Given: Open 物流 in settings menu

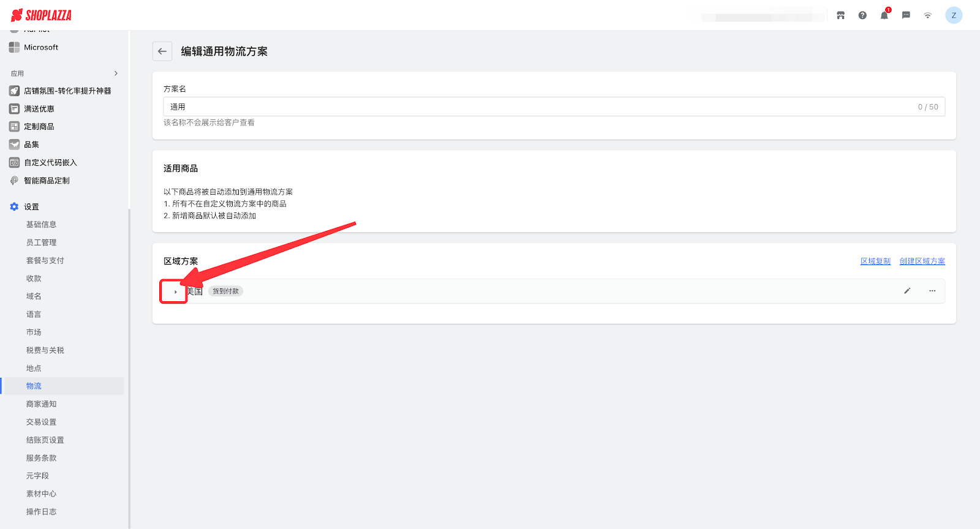Looking at the screenshot, I should (x=34, y=386).
